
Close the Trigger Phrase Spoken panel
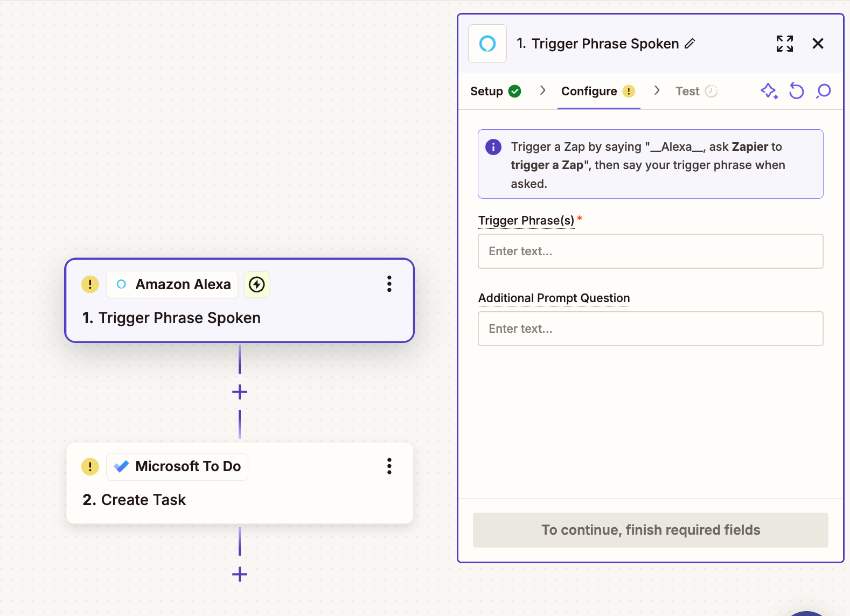click(818, 44)
